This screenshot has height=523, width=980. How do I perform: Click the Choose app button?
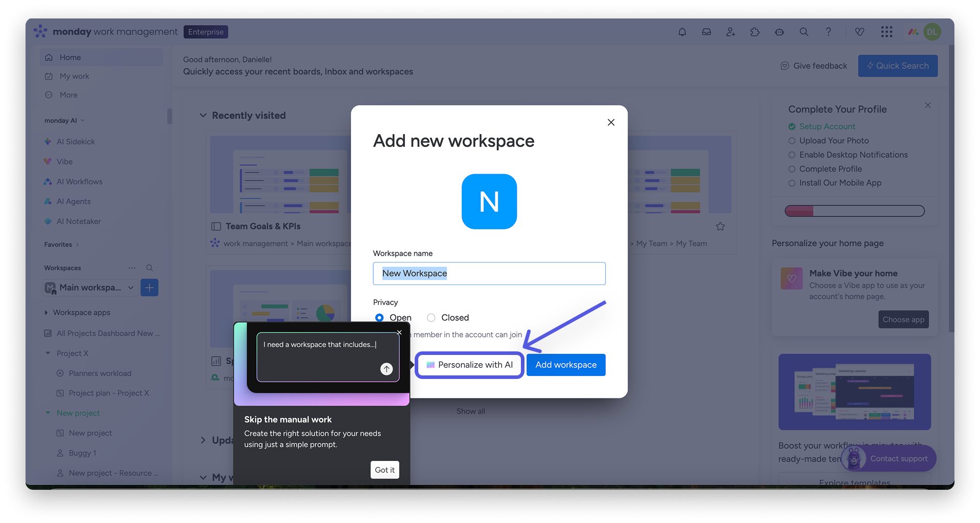[903, 320]
